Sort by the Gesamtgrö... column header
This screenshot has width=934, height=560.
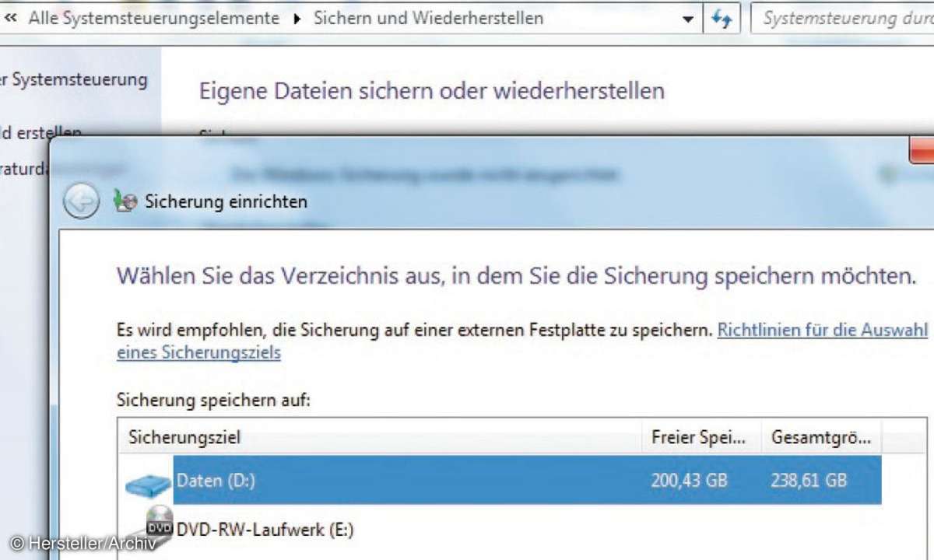tap(823, 437)
